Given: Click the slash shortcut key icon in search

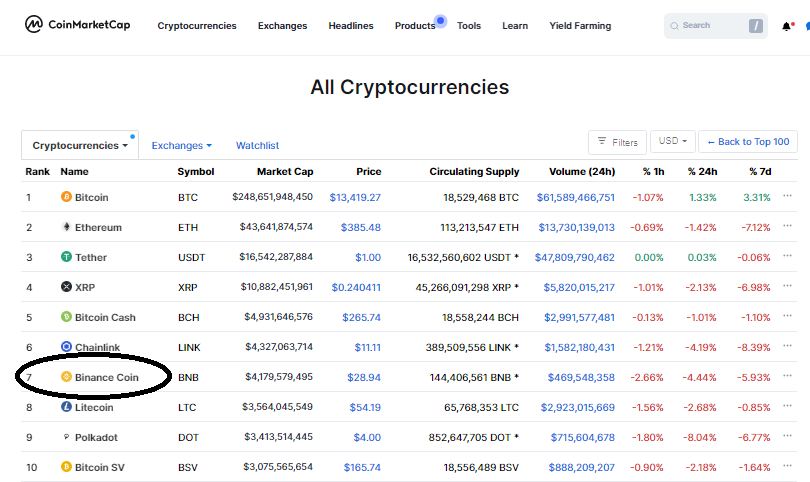Looking at the screenshot, I should click(756, 26).
